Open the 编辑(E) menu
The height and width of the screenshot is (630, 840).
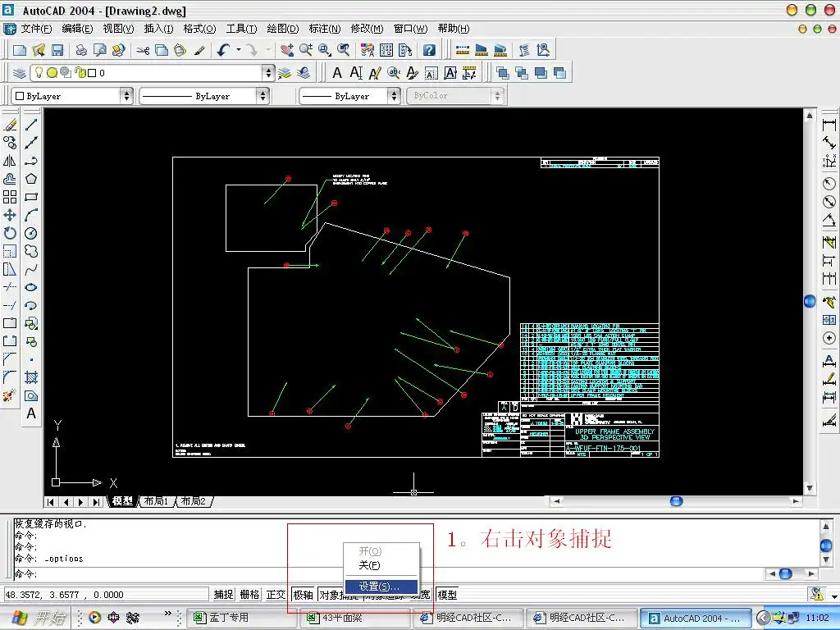77,29
